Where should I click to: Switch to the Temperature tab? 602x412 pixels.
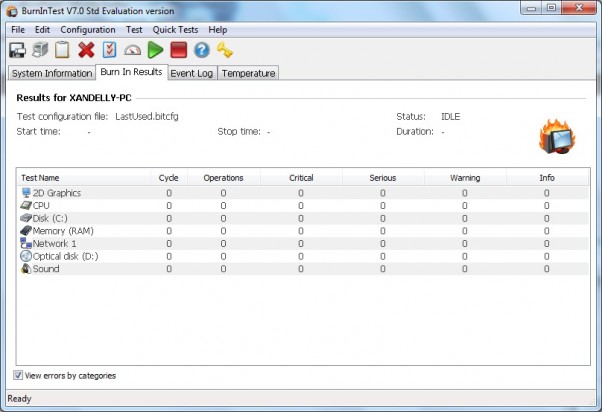point(248,73)
